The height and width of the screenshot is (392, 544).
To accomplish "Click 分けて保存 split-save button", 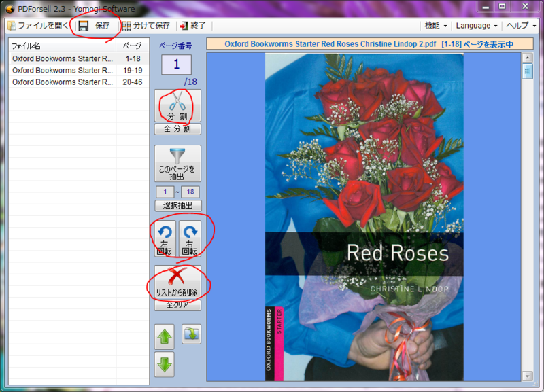I will [146, 26].
